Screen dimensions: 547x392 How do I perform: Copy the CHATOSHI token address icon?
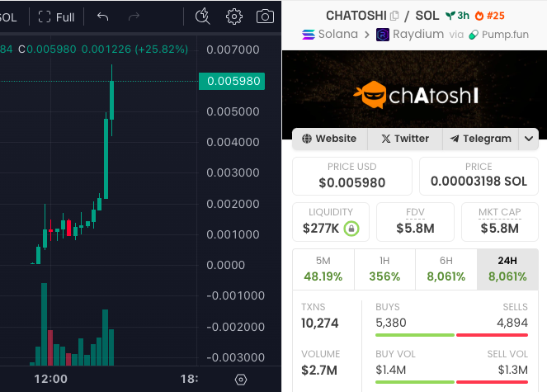[x=394, y=16]
